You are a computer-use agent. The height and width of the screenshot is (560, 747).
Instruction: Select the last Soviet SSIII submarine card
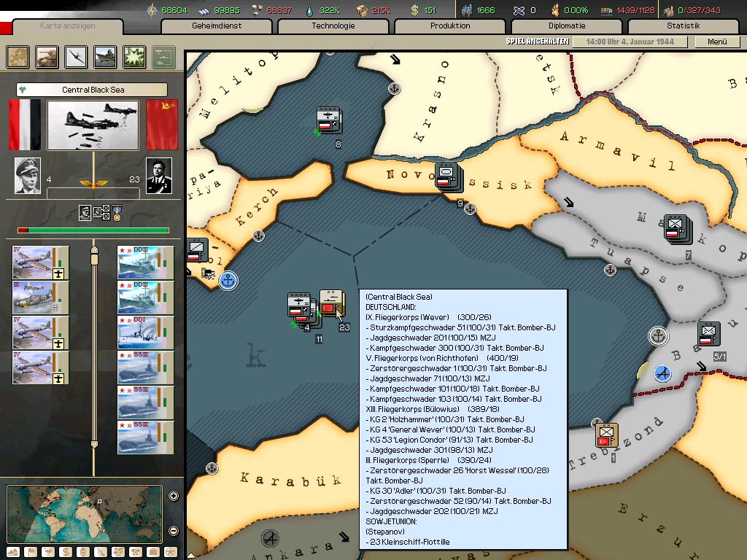146,437
